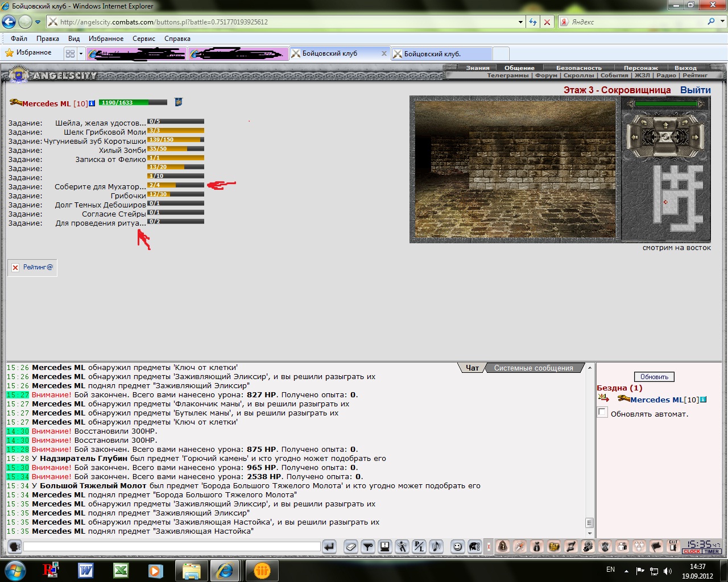This screenshot has width=728, height=582.
Task: Click the hooded figure icon in game toolbar
Action: click(503, 547)
